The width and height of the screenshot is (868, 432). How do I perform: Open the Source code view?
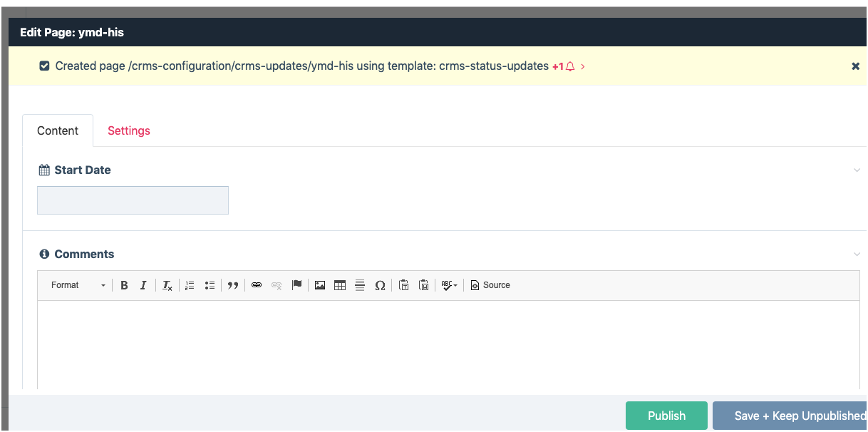(490, 285)
